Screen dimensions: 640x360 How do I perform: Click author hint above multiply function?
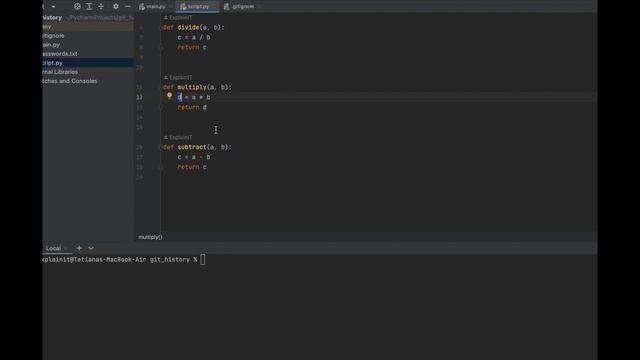click(178, 77)
